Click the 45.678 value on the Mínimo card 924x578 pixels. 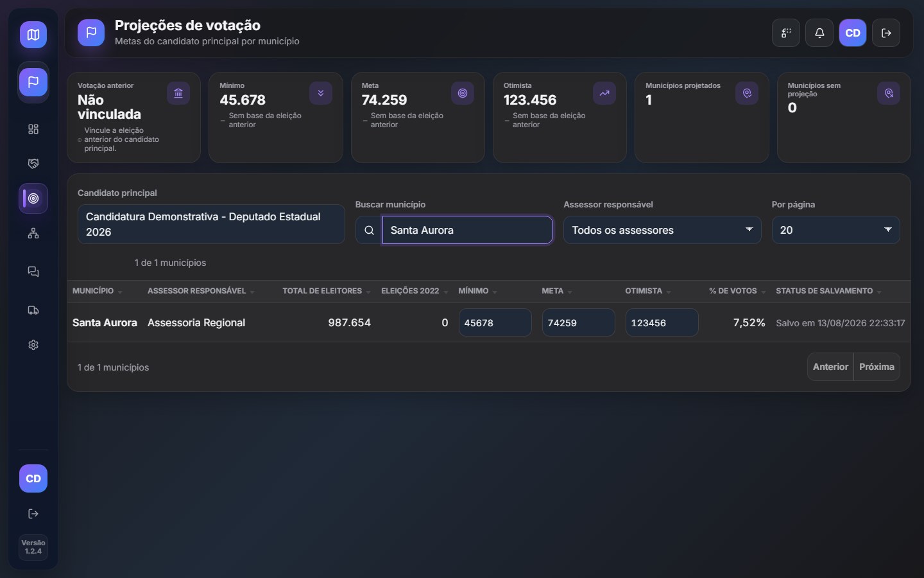click(x=243, y=100)
